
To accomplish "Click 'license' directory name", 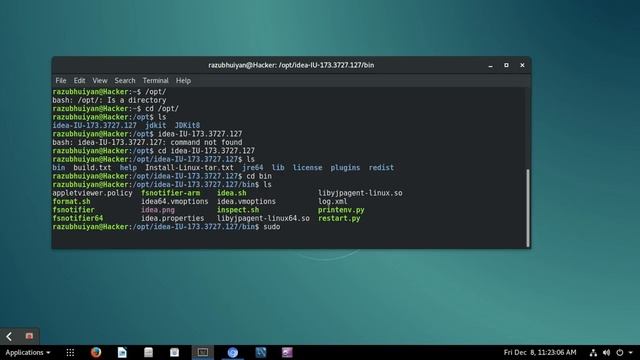I will pyautogui.click(x=307, y=168).
